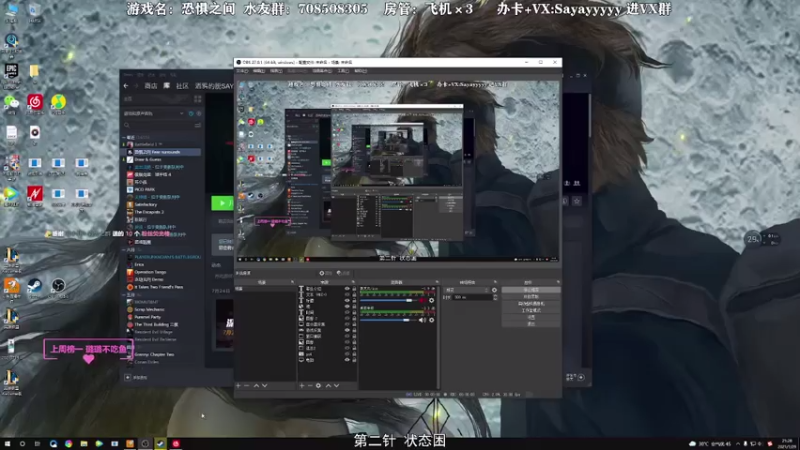
Task: Toggle visibility of 显示器采集 source
Action: tap(347, 324)
